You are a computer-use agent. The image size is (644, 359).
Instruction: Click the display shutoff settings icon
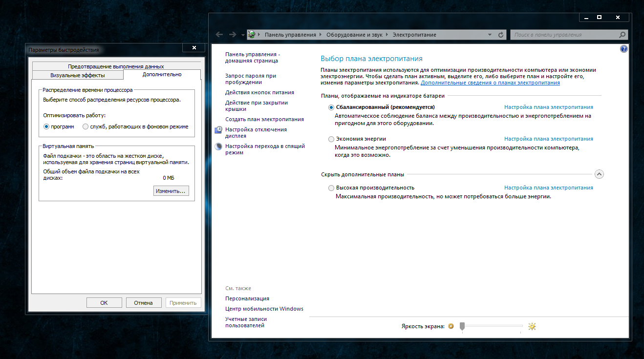coord(218,130)
